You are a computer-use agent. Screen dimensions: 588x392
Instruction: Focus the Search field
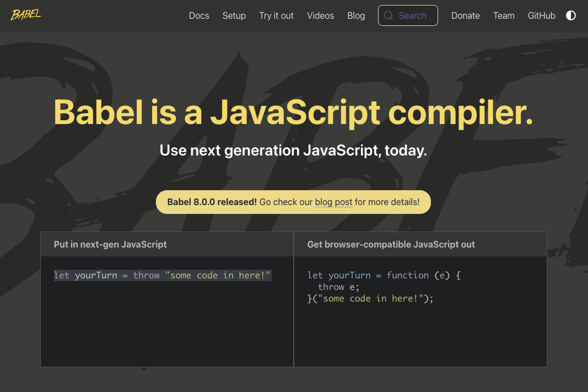(408, 15)
